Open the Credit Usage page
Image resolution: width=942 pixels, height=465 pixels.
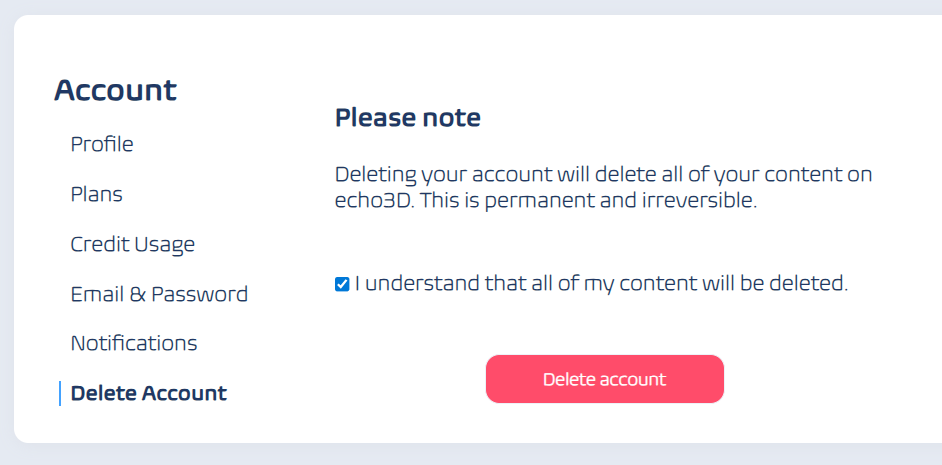(x=132, y=244)
